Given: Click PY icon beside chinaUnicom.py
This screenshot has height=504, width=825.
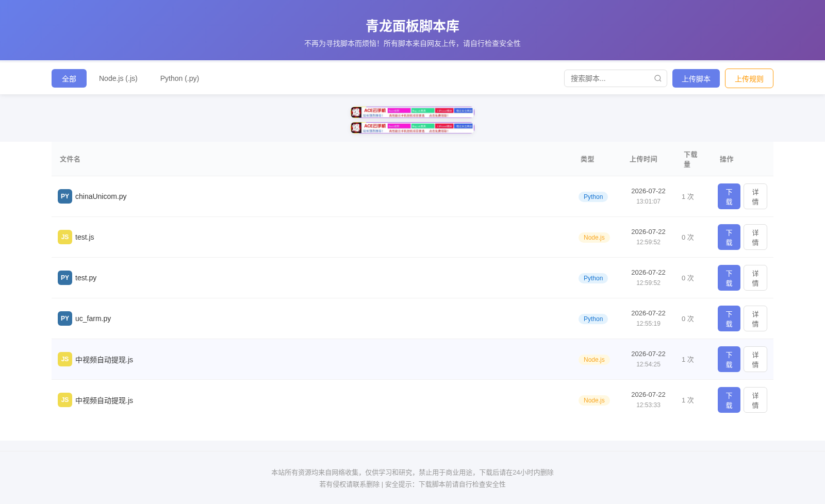Looking at the screenshot, I should (65, 196).
